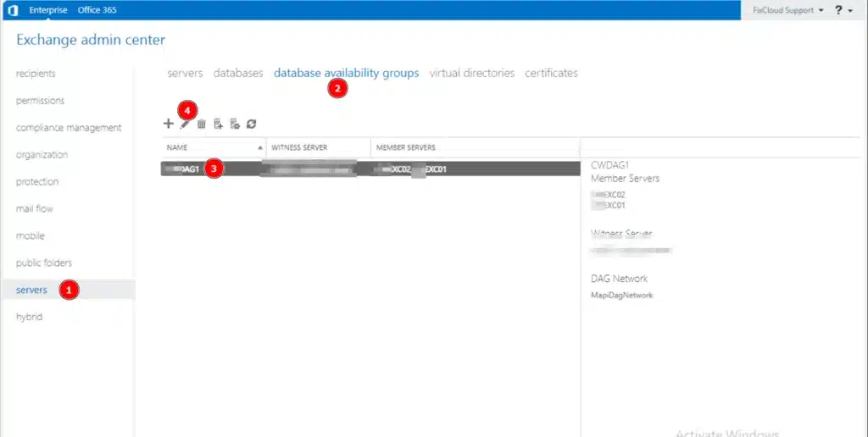Delete the selected DAG with trash icon
The width and height of the screenshot is (868, 437).
tap(202, 124)
